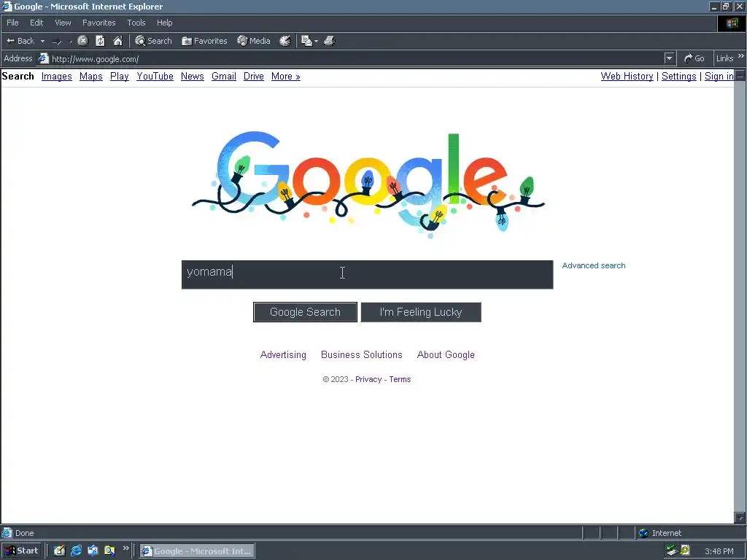Print the page with the Print icon
Screen dimensions: 747x560
[x=330, y=41]
